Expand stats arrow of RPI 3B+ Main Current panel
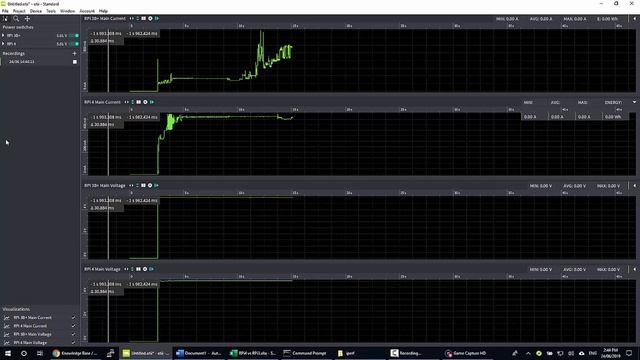The width and height of the screenshot is (640, 360). coord(634,19)
